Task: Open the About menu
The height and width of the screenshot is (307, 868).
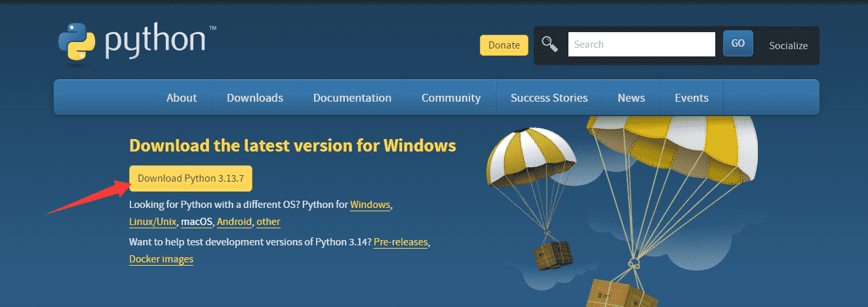Action: point(182,98)
